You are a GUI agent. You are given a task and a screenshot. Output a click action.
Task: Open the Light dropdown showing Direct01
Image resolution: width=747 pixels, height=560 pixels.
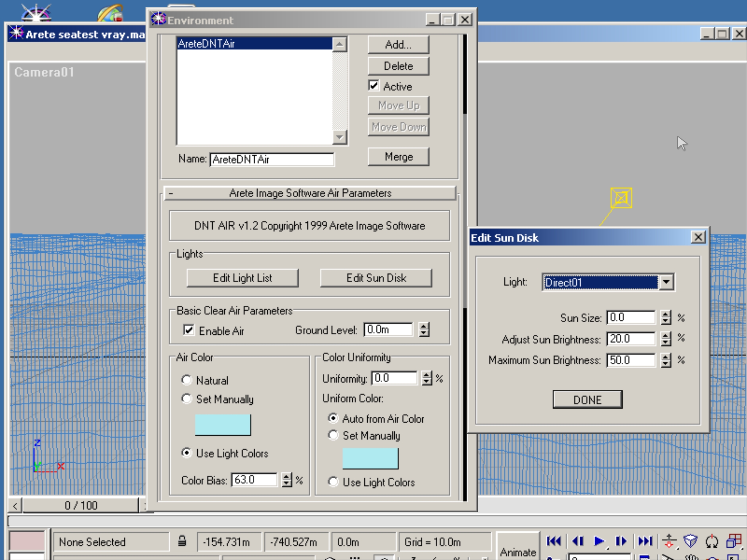(666, 282)
